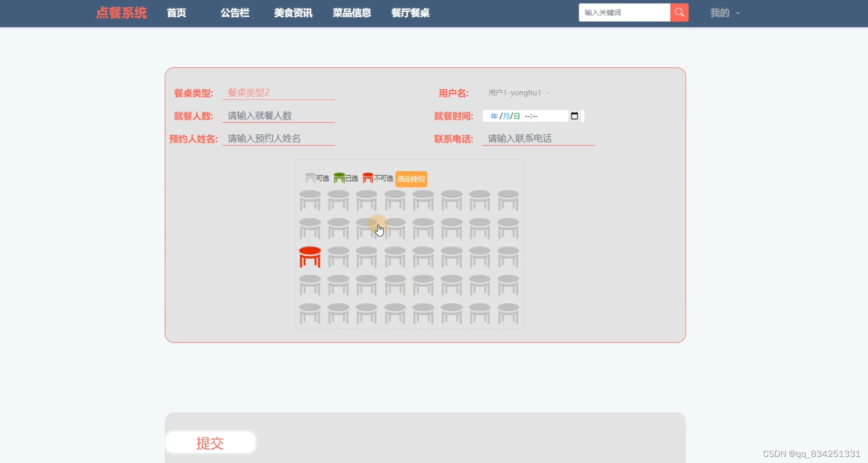This screenshot has height=463, width=868.
Task: Click the 就餐人数 input field
Action: click(278, 116)
